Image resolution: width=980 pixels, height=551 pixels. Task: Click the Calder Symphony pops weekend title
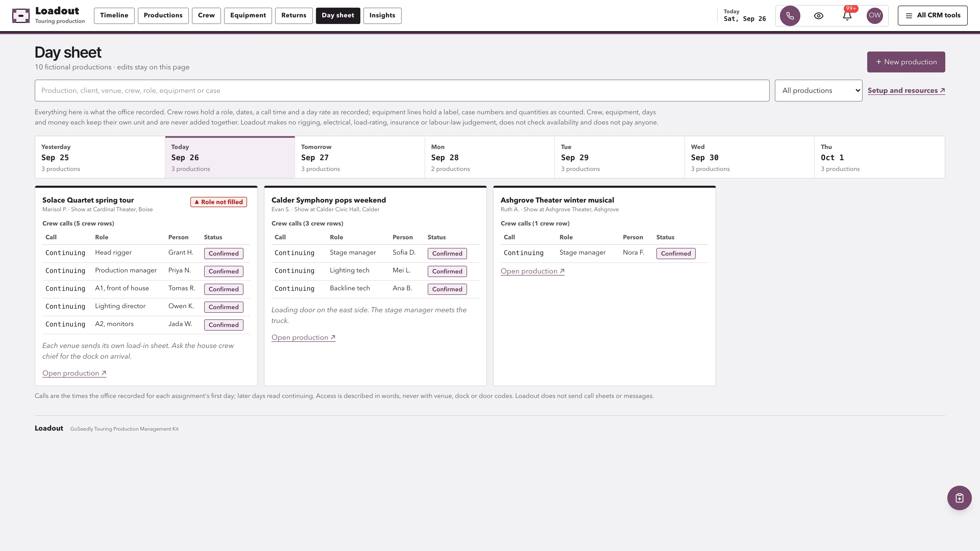pos(329,200)
